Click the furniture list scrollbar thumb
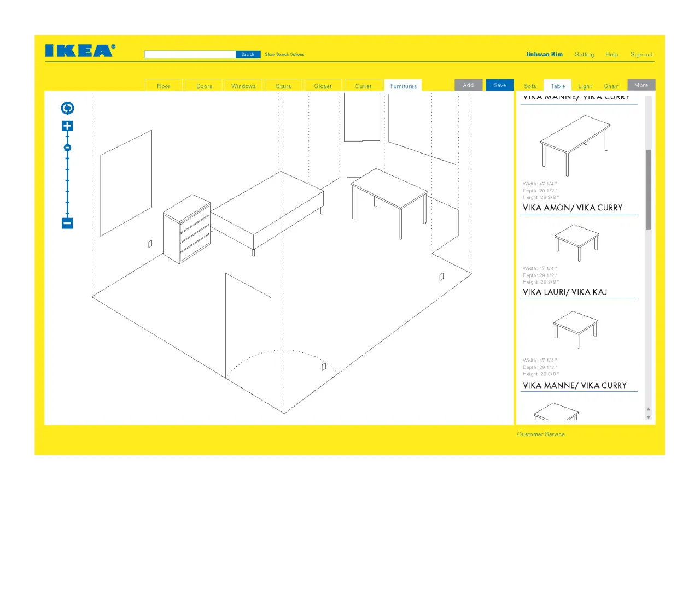This screenshot has width=700, height=594. pyautogui.click(x=649, y=189)
